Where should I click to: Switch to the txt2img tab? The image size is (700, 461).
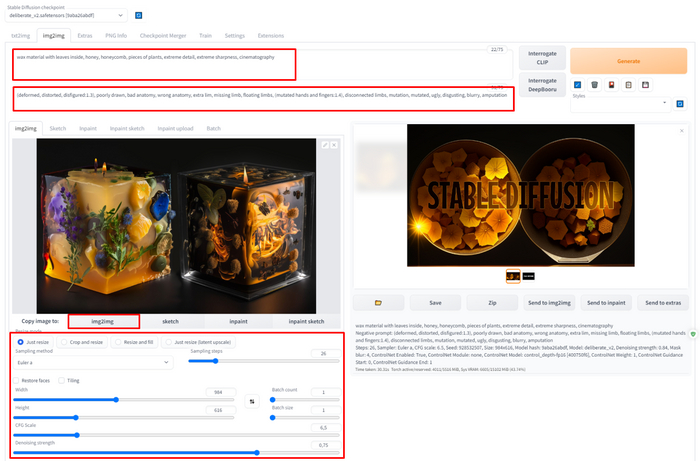tap(20, 35)
